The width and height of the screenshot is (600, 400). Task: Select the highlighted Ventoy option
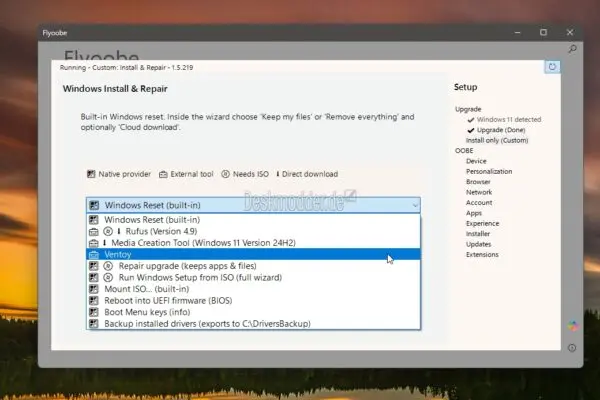(x=121, y=255)
